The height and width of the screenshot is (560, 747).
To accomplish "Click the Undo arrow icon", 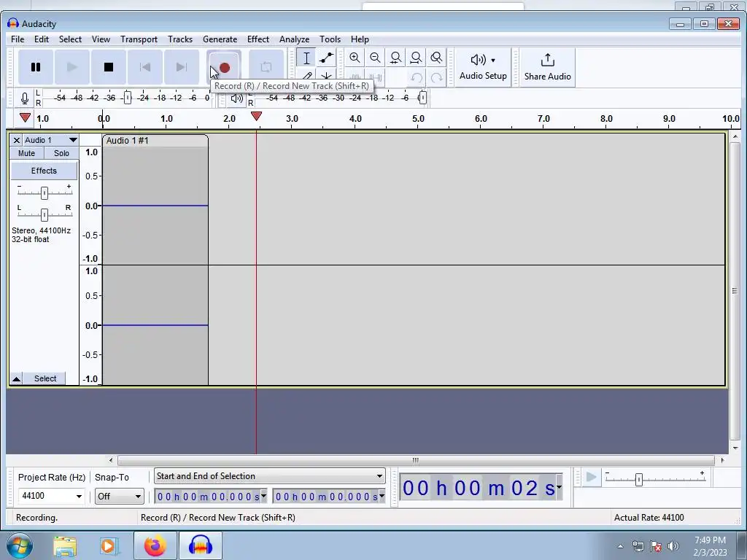I will click(x=417, y=78).
